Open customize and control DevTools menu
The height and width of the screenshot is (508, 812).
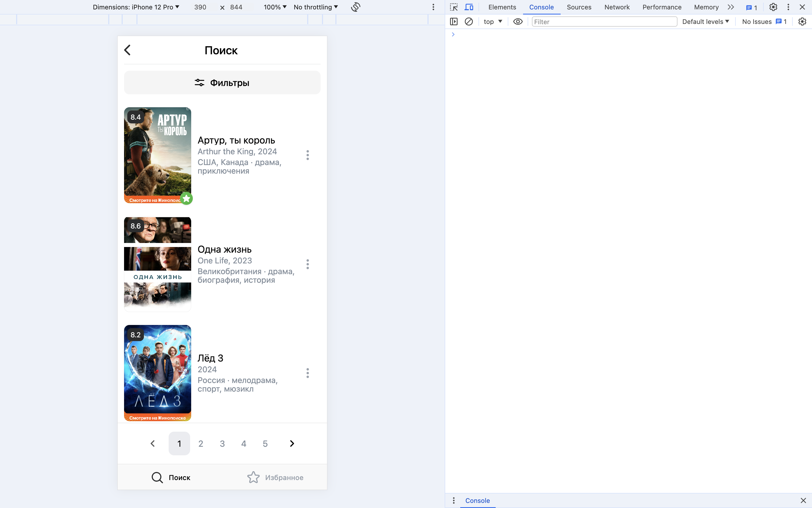pos(788,7)
